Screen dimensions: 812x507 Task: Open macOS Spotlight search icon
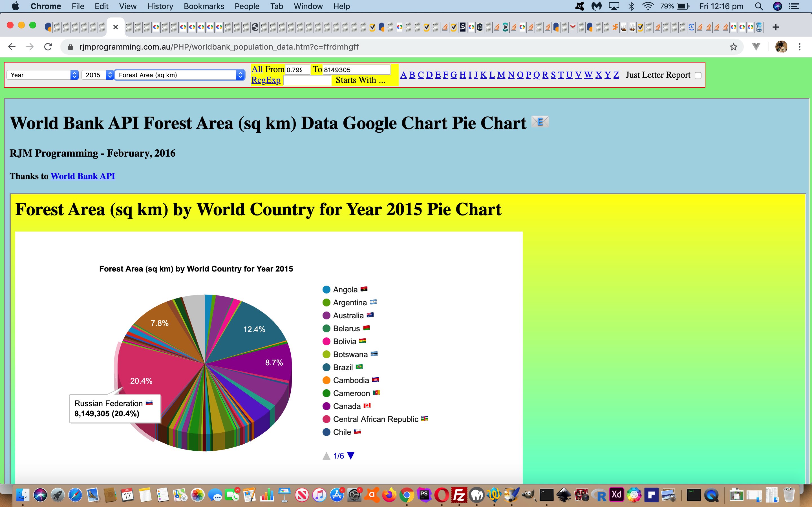759,6
